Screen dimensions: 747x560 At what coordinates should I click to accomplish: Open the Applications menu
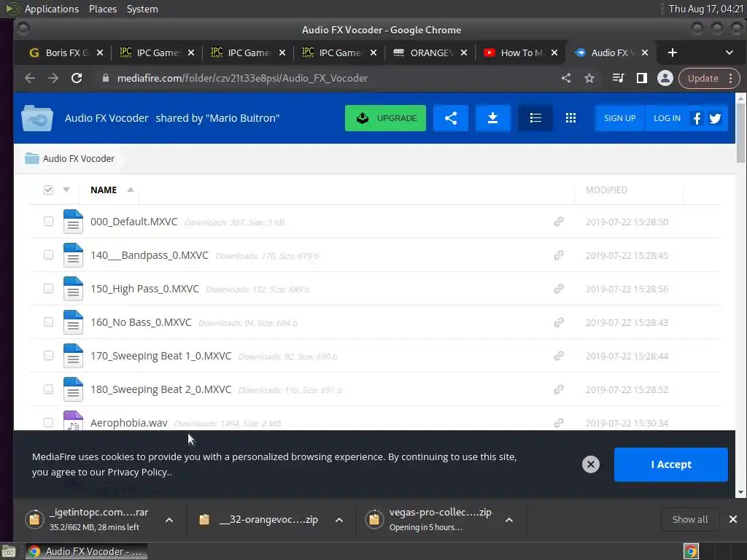(52, 9)
